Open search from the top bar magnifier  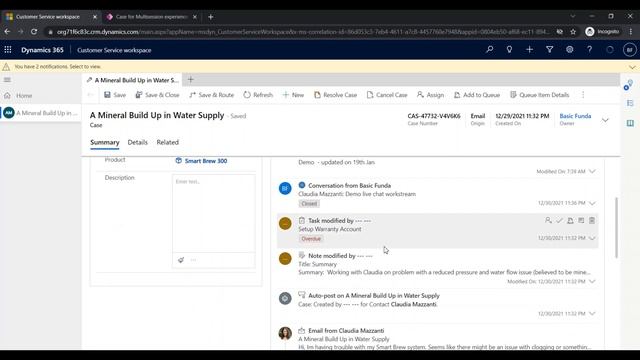[489, 50]
